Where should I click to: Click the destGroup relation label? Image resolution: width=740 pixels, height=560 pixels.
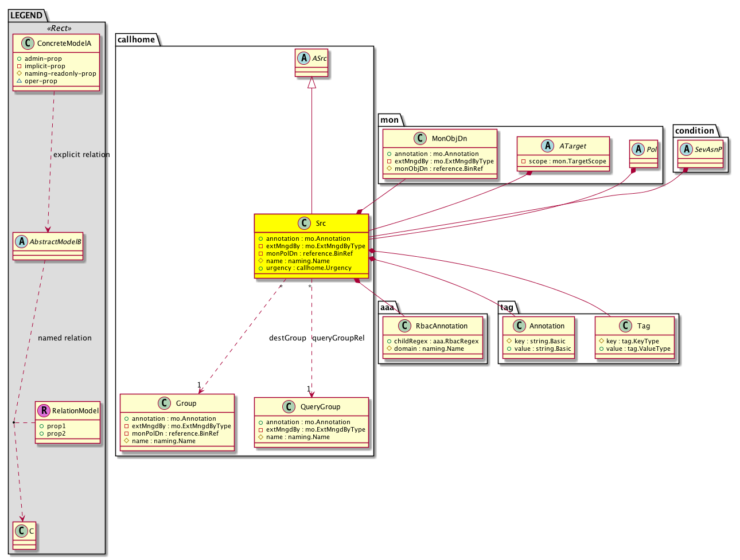click(287, 338)
